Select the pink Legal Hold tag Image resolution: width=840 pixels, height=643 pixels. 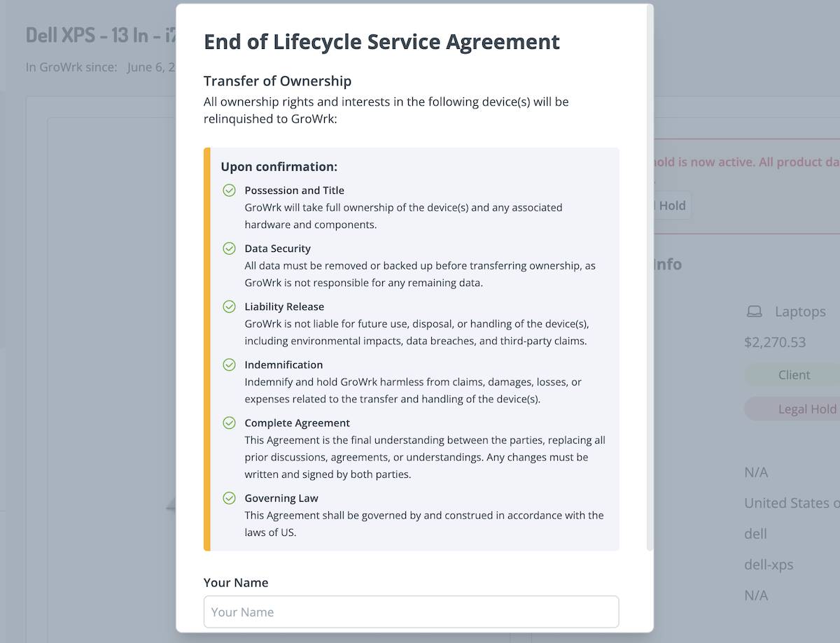click(x=798, y=409)
